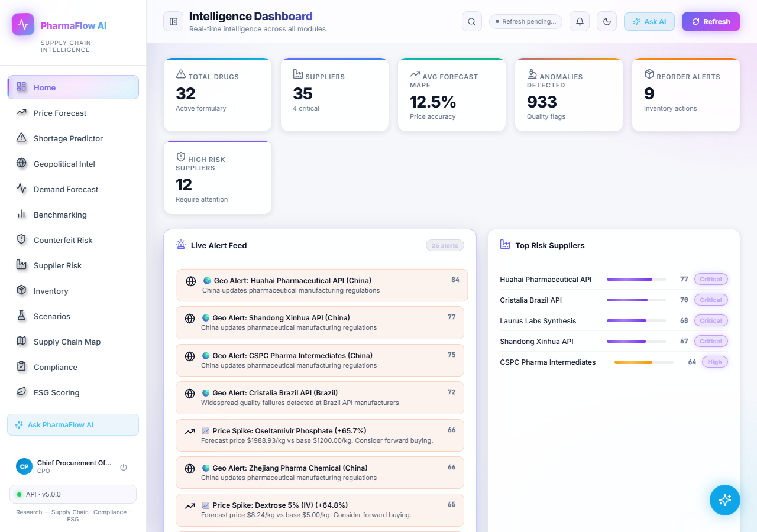Click the Home grid icon
The width and height of the screenshot is (757, 532).
point(21,87)
